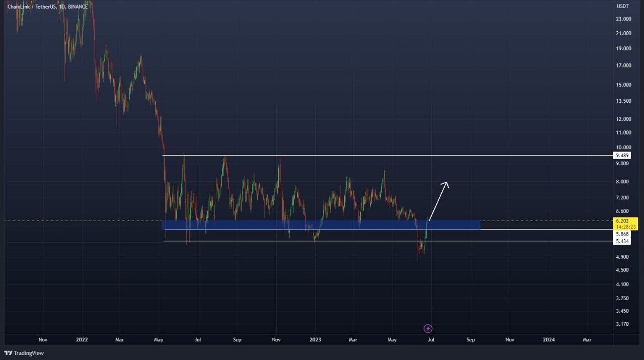Viewport: 644px width, 360px height.
Task: Click the 3.750 price axis value
Action: click(623, 298)
